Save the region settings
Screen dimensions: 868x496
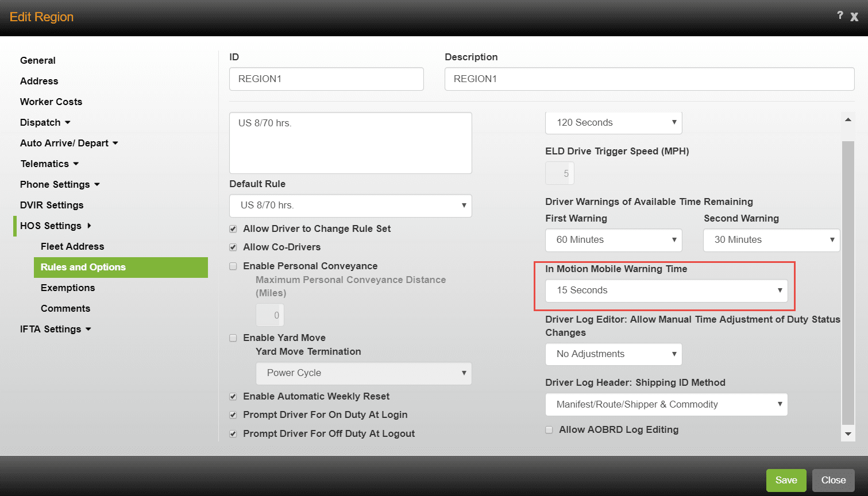(x=786, y=480)
